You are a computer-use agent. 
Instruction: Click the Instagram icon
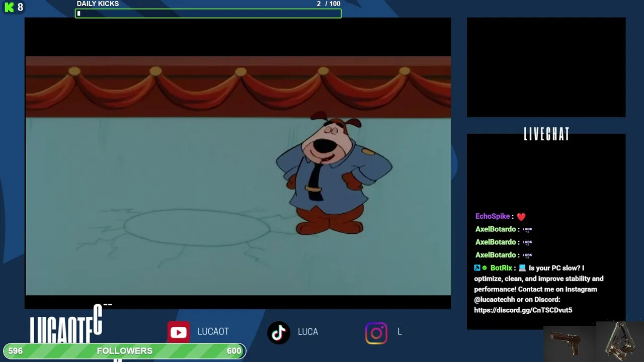[376, 333]
